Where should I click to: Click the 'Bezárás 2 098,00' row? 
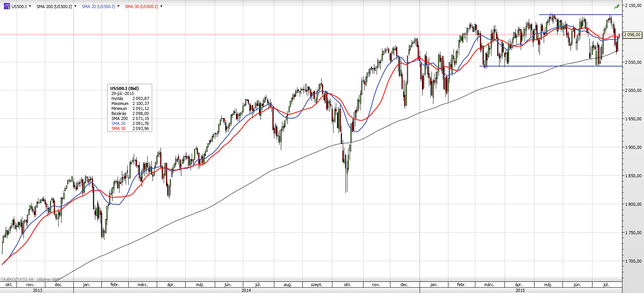(x=130, y=113)
